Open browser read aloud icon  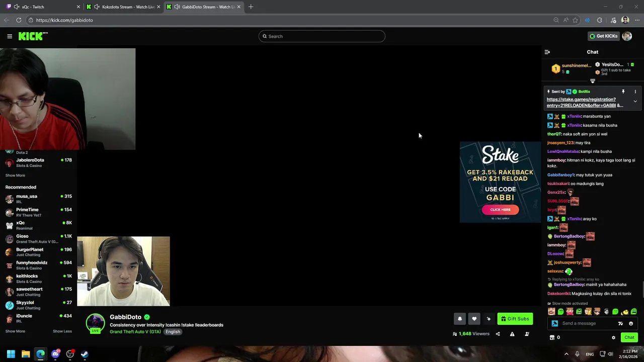(566, 20)
